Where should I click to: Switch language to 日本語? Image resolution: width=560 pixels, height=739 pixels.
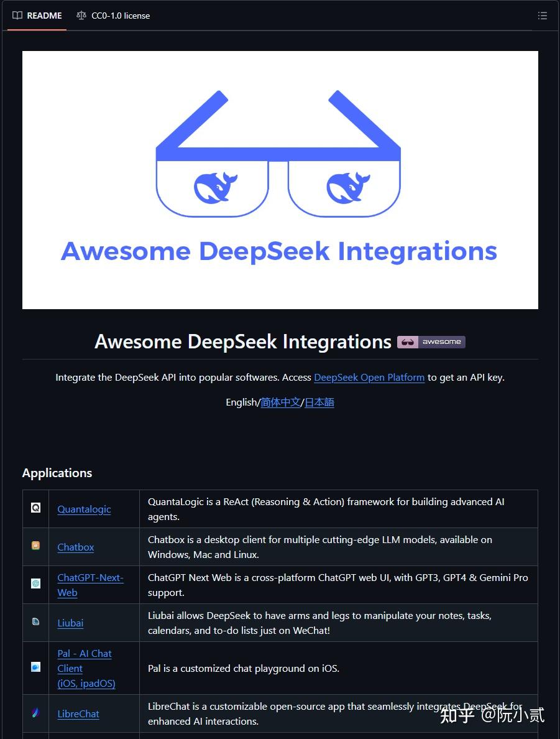click(x=319, y=402)
